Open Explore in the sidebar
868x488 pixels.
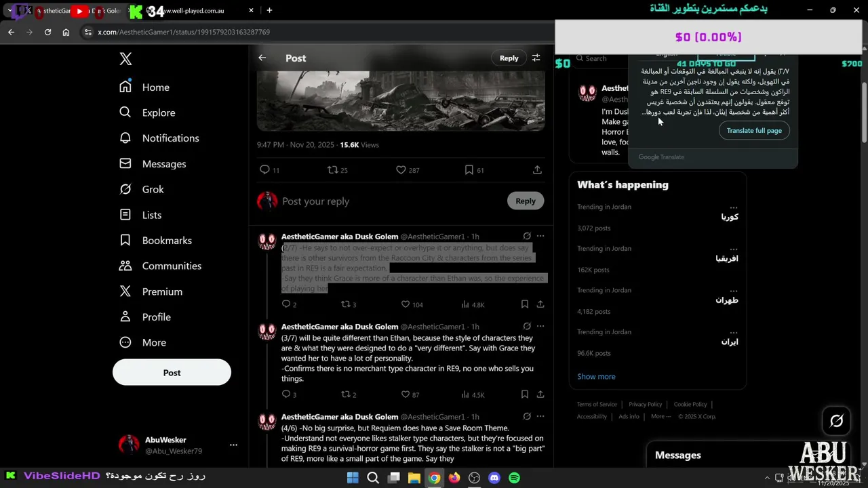(147, 113)
